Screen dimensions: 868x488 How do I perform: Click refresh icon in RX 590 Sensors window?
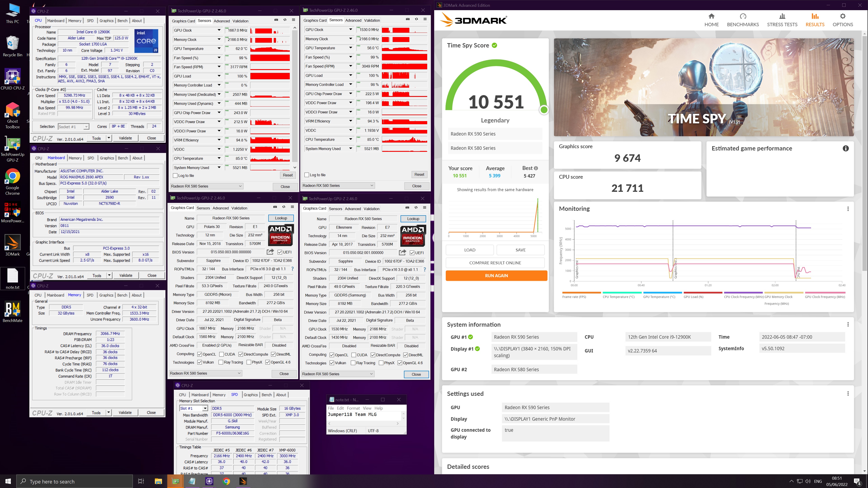click(x=285, y=20)
